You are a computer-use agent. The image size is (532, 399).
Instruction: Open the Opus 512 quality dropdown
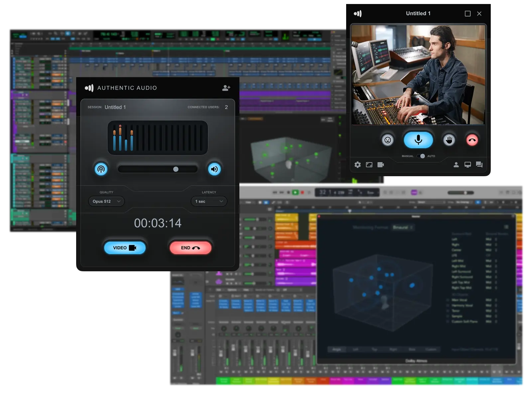(106, 201)
